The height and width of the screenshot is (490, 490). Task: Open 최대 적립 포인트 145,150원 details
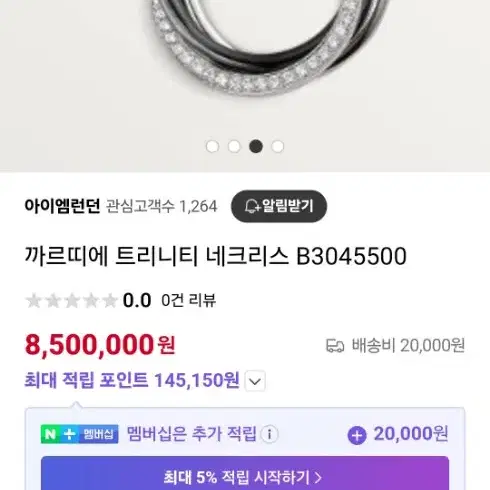(x=132, y=380)
